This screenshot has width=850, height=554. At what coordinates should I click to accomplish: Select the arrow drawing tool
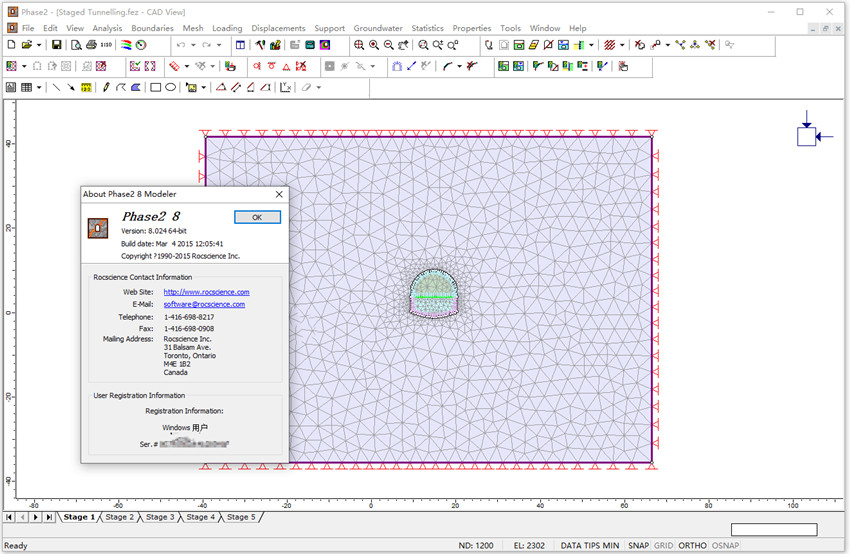click(x=71, y=87)
